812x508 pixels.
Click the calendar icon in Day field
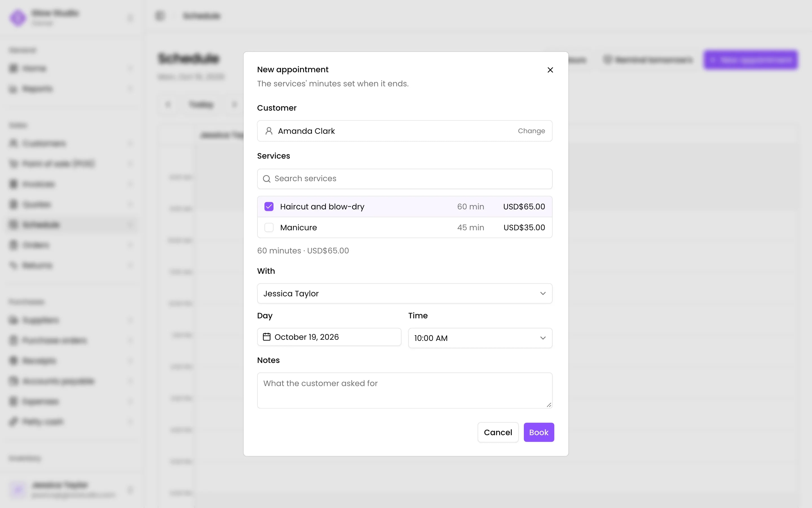coord(267,337)
